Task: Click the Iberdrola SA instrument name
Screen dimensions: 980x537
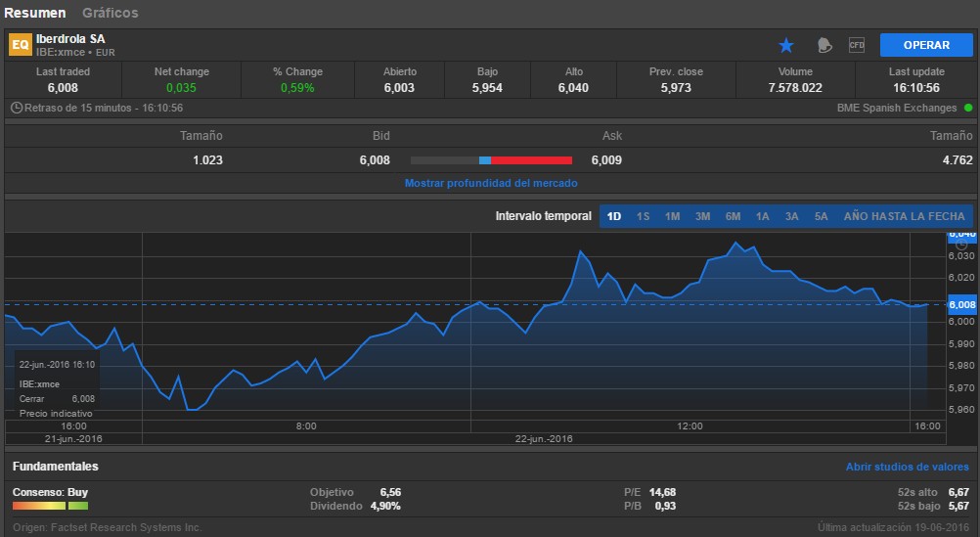Action: [70, 39]
